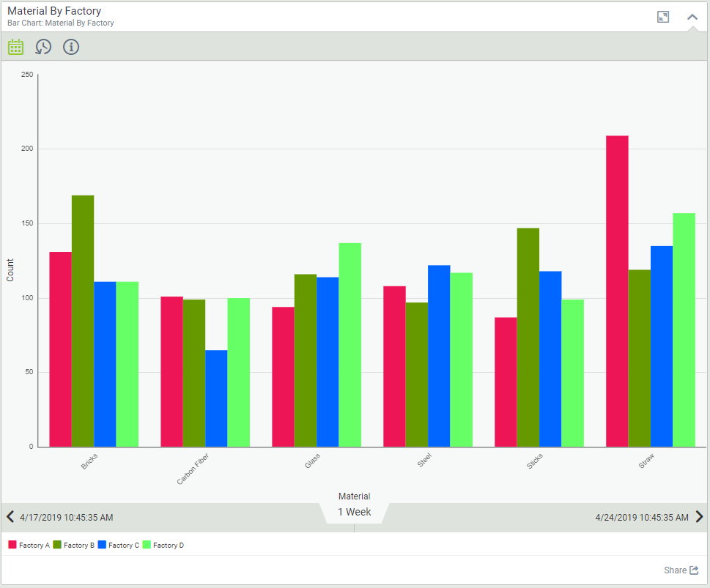
Task: Click the Straw Factory B olive bar
Action: (x=640, y=359)
